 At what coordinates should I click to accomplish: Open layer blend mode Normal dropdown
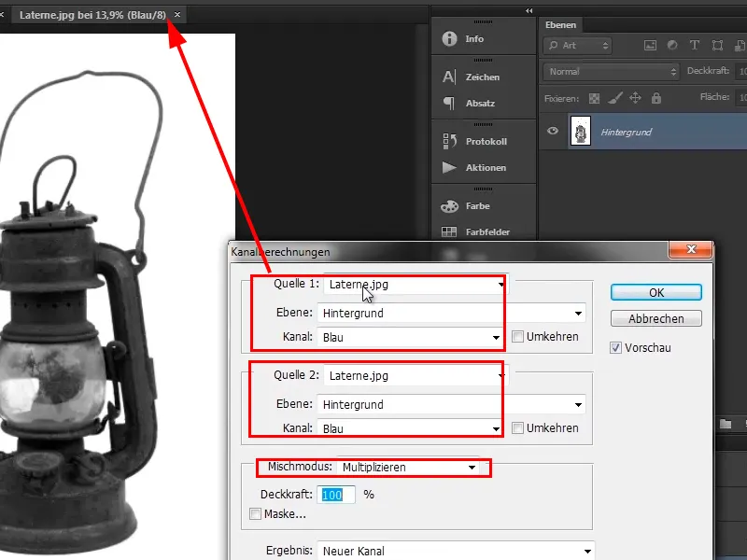point(612,72)
